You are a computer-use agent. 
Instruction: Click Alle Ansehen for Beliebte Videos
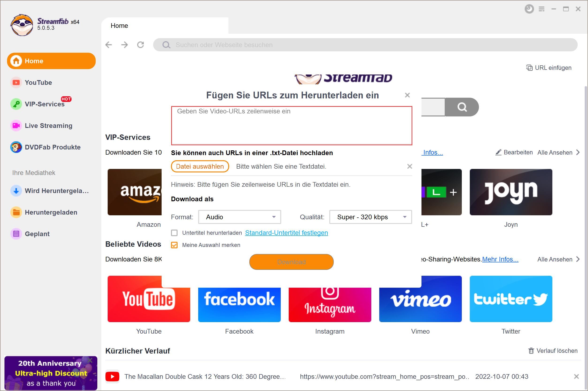tap(558, 259)
